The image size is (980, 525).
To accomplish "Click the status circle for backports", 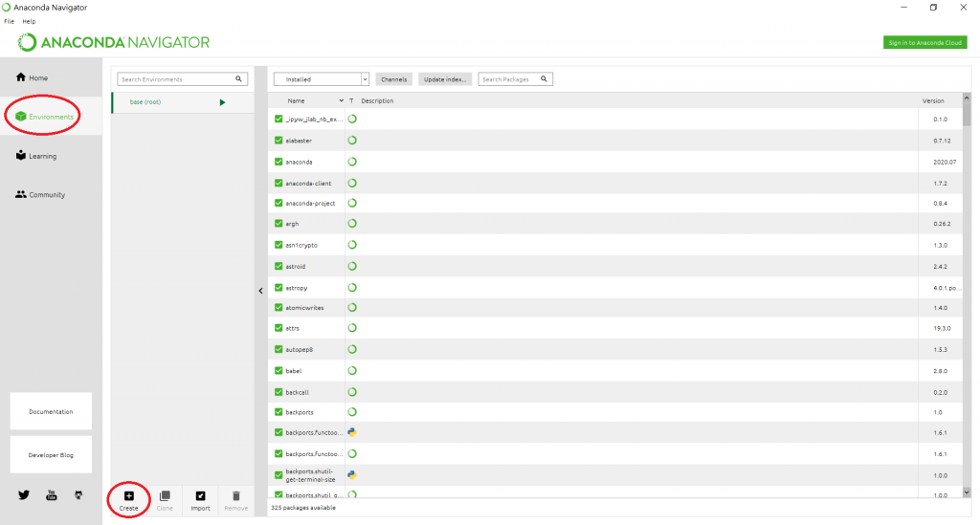I will [x=352, y=412].
